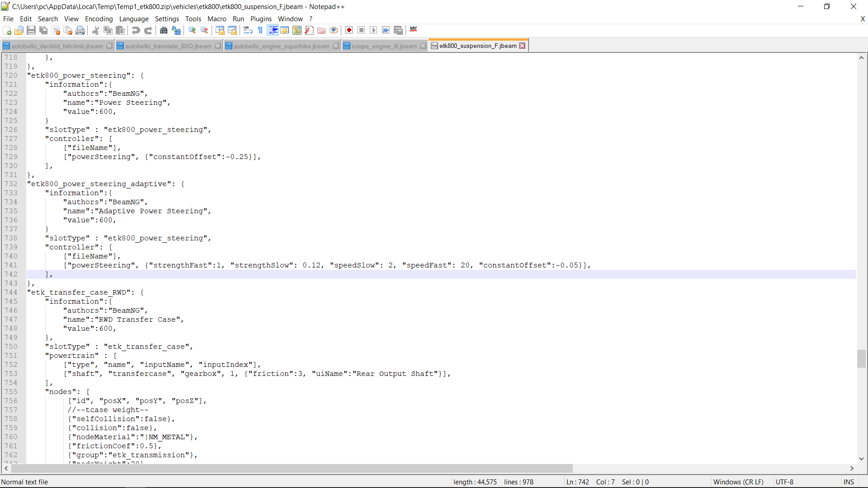Screen dimensions: 868x488
Task: Switch to autobello_engine_superbike.jbeam tab
Action: click(282, 46)
